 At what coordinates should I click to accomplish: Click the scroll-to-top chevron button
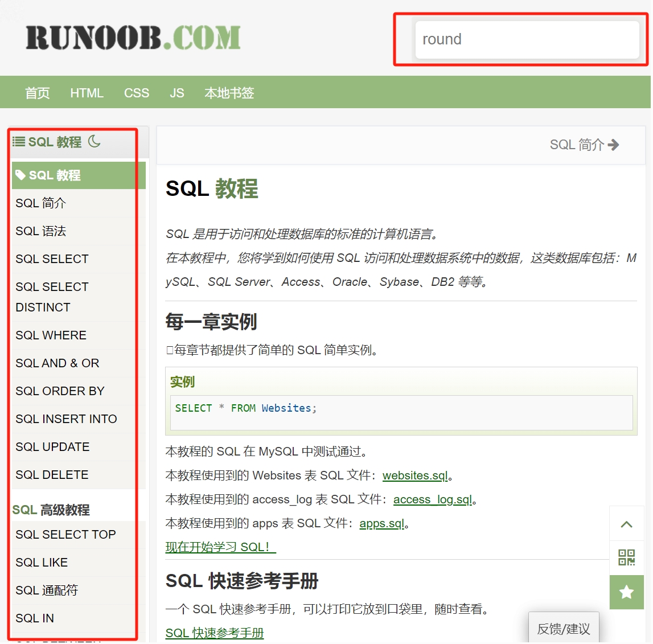coord(626,524)
